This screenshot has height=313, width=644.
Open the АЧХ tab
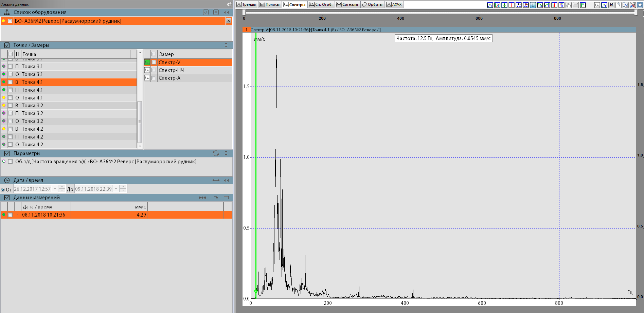point(394,4)
